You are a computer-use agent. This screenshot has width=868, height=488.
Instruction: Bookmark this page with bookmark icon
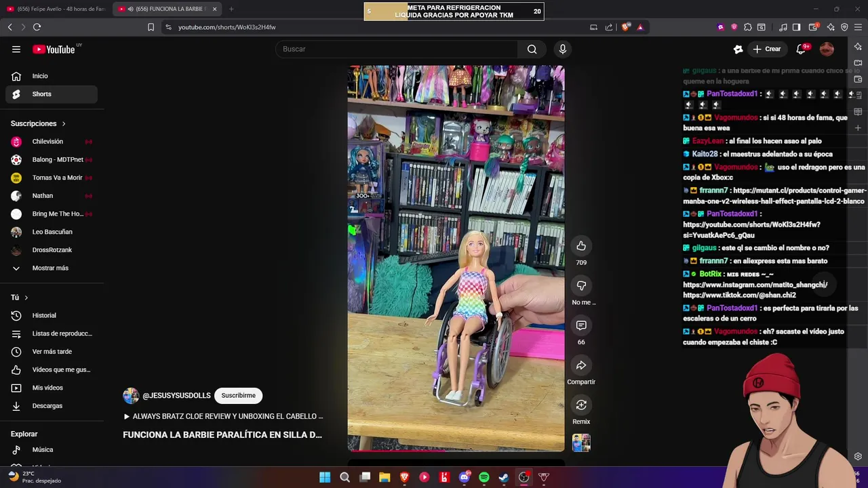[x=151, y=27]
